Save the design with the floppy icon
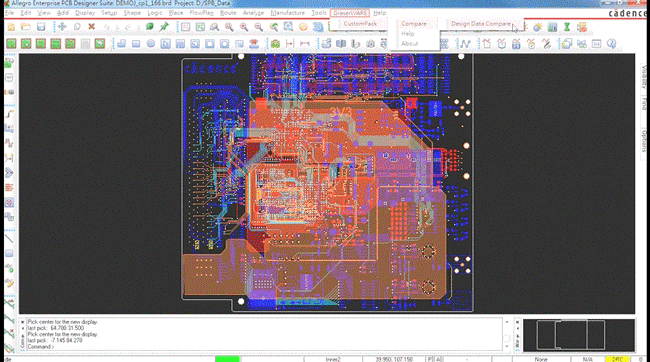This screenshot has height=362, width=650. pyautogui.click(x=41, y=27)
